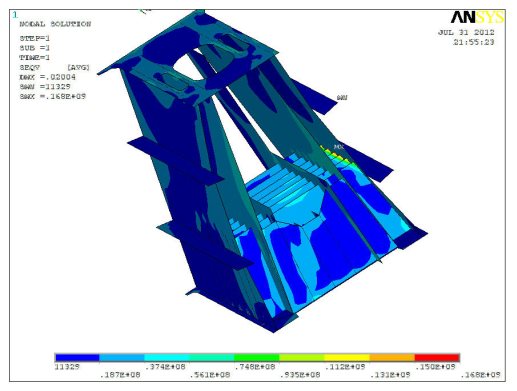This screenshot has width=517, height=391.
Task: Select the SMX =.168E+09 text
Action: [53, 96]
